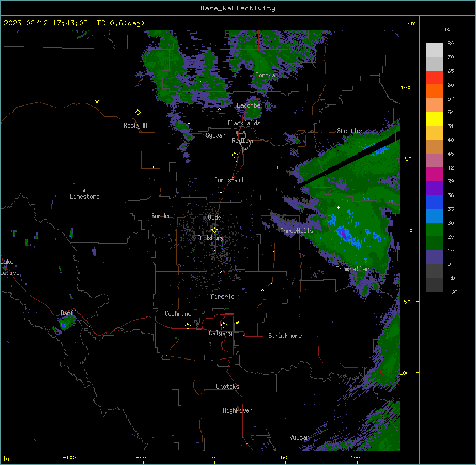Click the Blackfalds label
The image size is (476, 465).
point(244,123)
